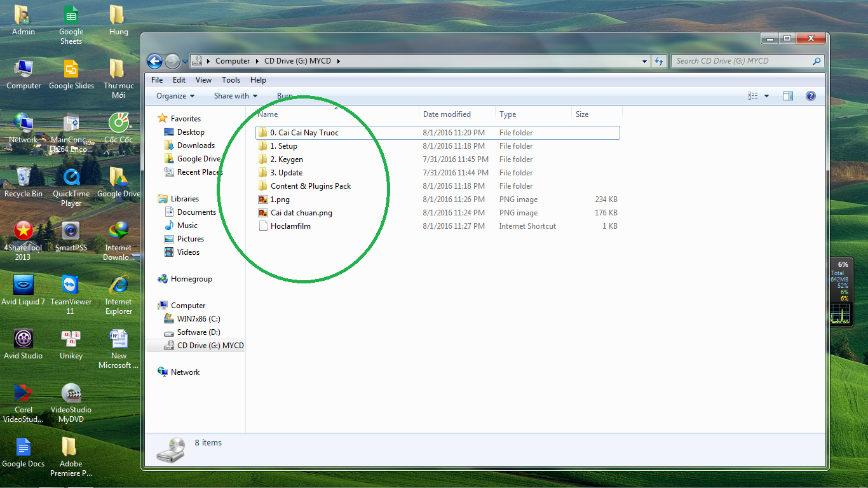Sort by the Size column header
The image size is (868, 488).
click(x=597, y=114)
